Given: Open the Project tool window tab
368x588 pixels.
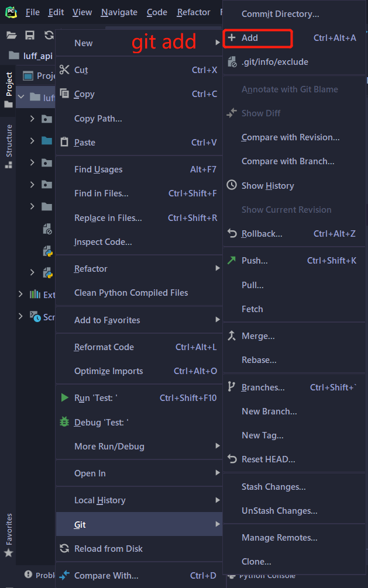Looking at the screenshot, I should (9, 89).
